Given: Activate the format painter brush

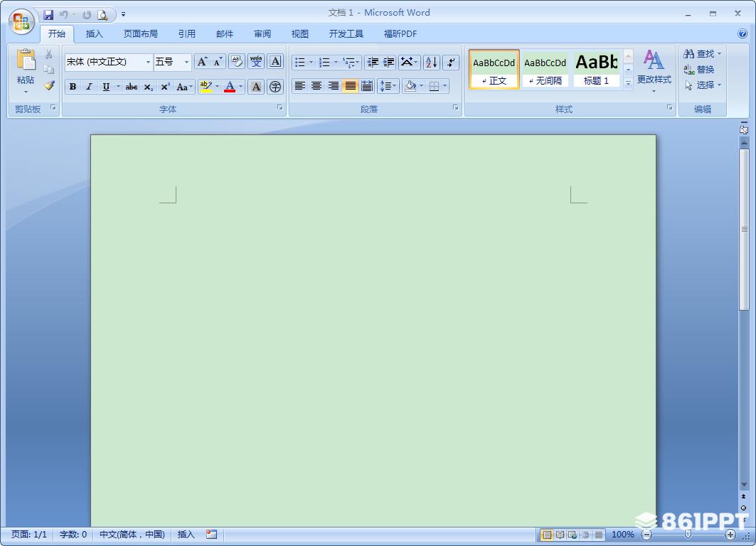Looking at the screenshot, I should tap(48, 85).
